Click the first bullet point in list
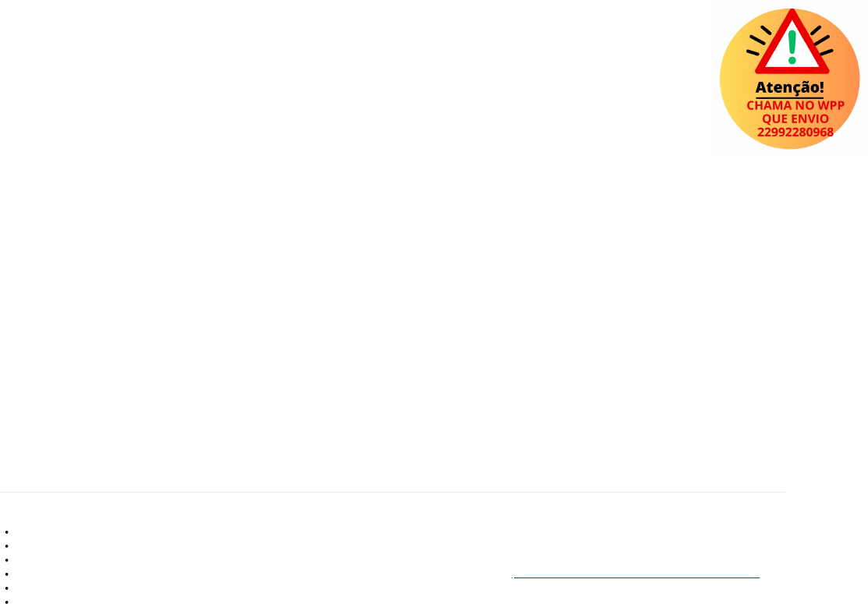This screenshot has width=868, height=604. [7, 532]
